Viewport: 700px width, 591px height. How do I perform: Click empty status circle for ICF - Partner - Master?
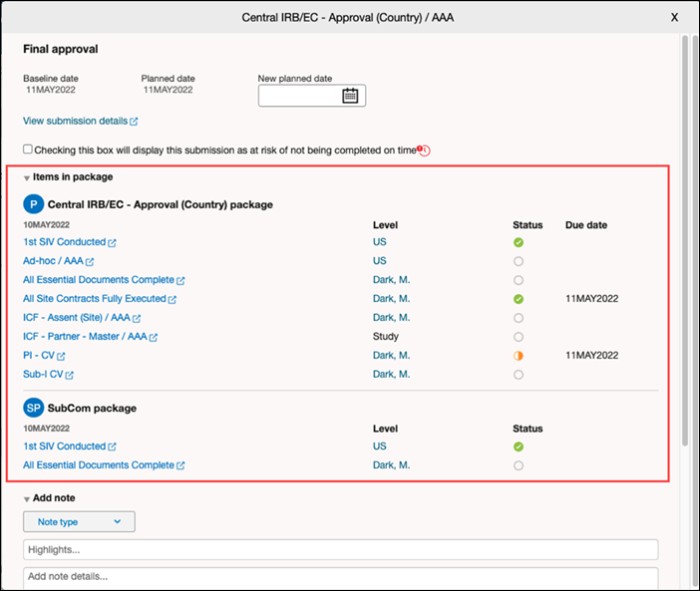[x=519, y=336]
